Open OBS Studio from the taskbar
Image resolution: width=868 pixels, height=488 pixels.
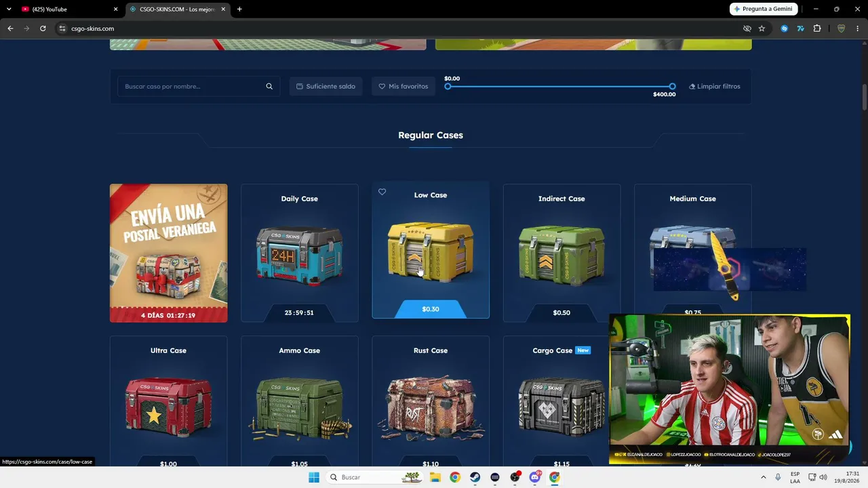pyautogui.click(x=515, y=477)
